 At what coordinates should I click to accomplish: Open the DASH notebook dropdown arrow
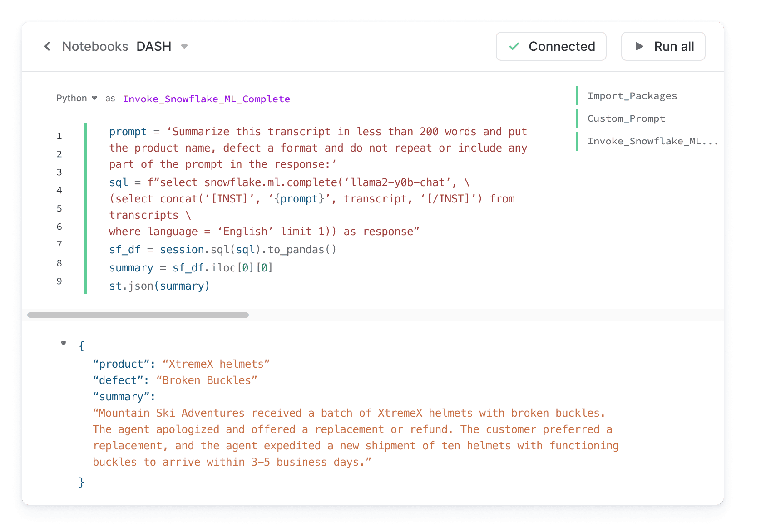(x=184, y=47)
